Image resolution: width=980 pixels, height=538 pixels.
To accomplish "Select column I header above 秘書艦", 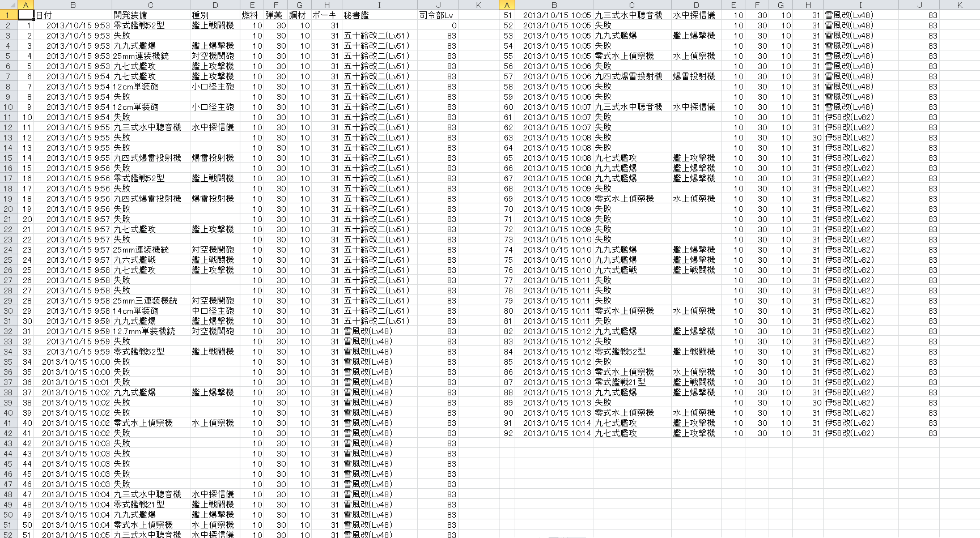I will coord(379,5).
